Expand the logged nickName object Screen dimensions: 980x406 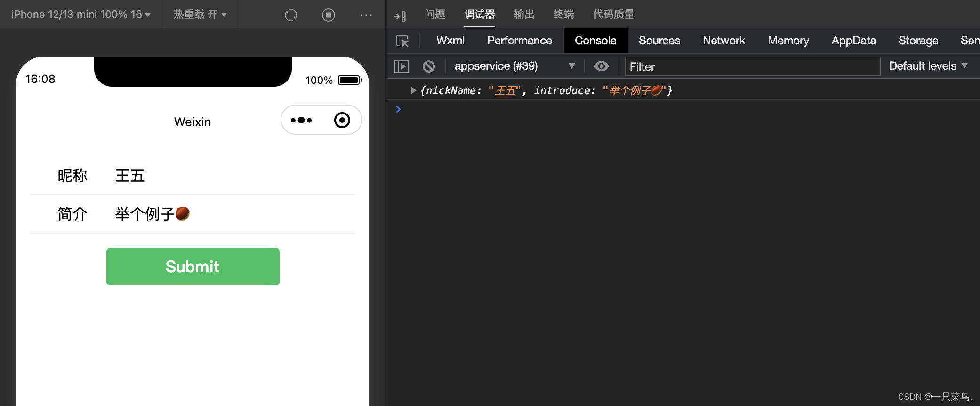[x=413, y=90]
